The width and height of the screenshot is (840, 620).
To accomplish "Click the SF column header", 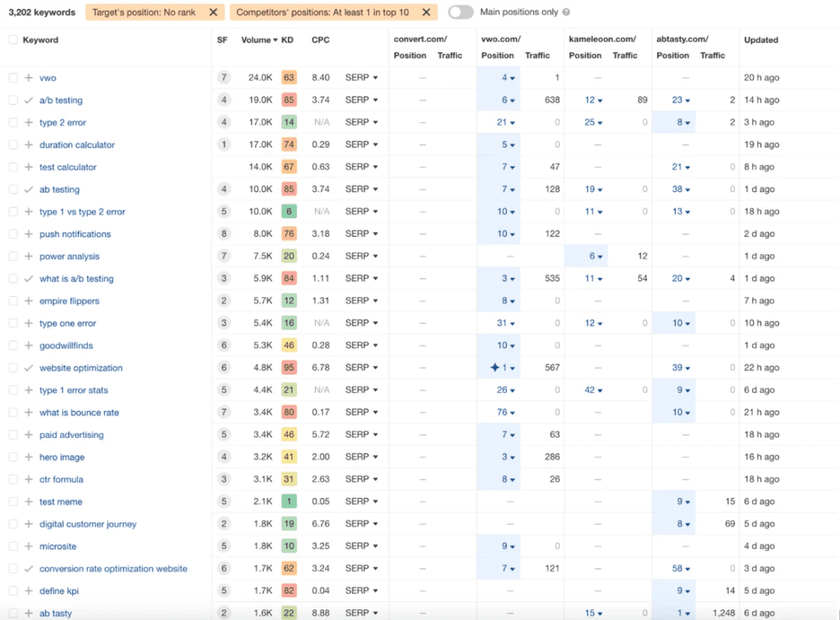I will click(222, 39).
